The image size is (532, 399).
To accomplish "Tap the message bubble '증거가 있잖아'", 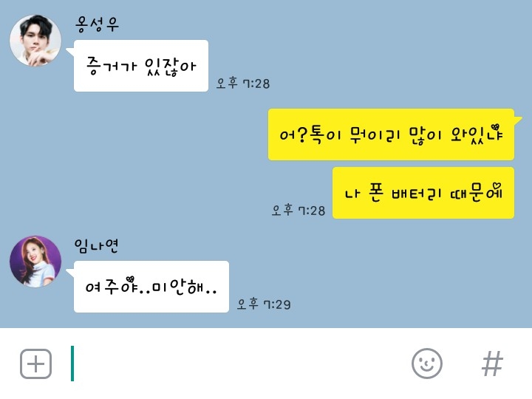I will (x=141, y=66).
